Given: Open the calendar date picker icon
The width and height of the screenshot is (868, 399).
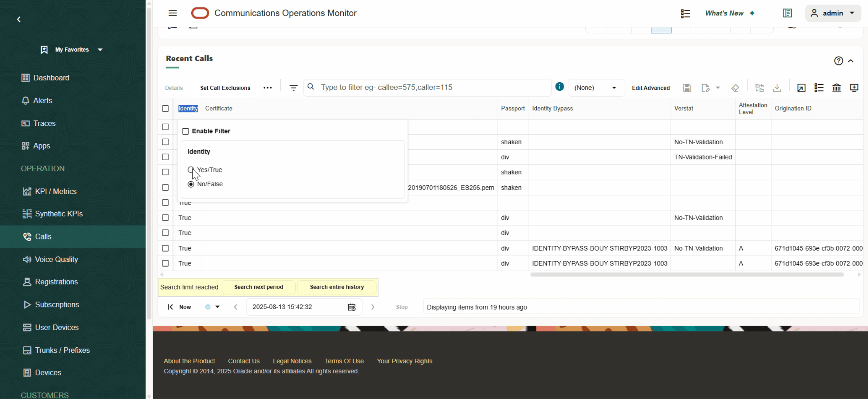Looking at the screenshot, I should tap(351, 307).
